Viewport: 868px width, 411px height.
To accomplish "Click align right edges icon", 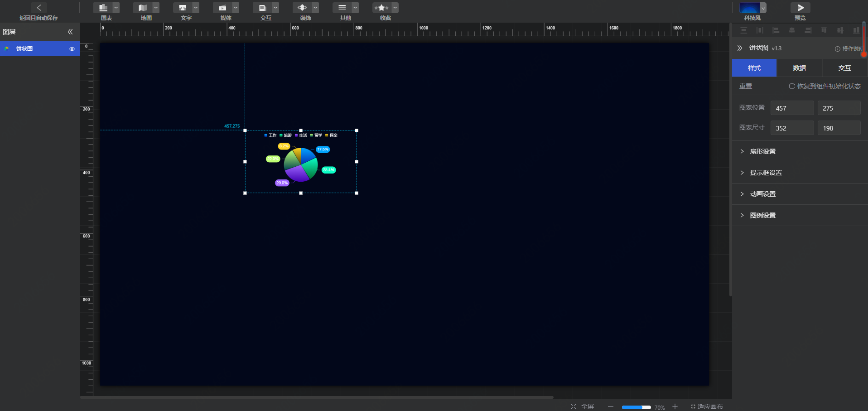I will click(x=808, y=30).
